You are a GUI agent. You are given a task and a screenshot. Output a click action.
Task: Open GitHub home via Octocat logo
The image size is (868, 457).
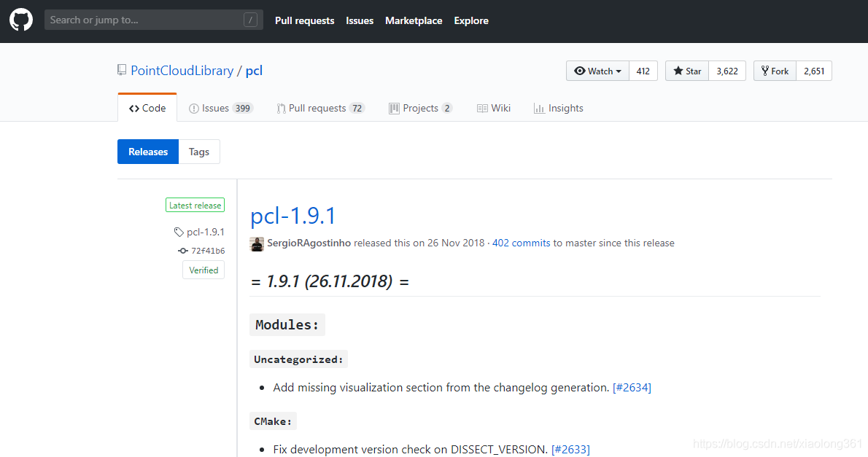[21, 20]
